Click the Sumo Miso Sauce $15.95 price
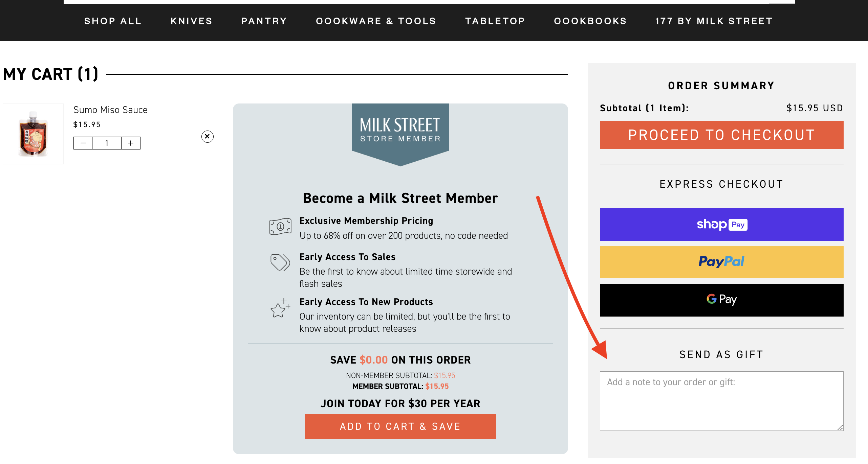Screen dimensions: 868x464 point(87,124)
